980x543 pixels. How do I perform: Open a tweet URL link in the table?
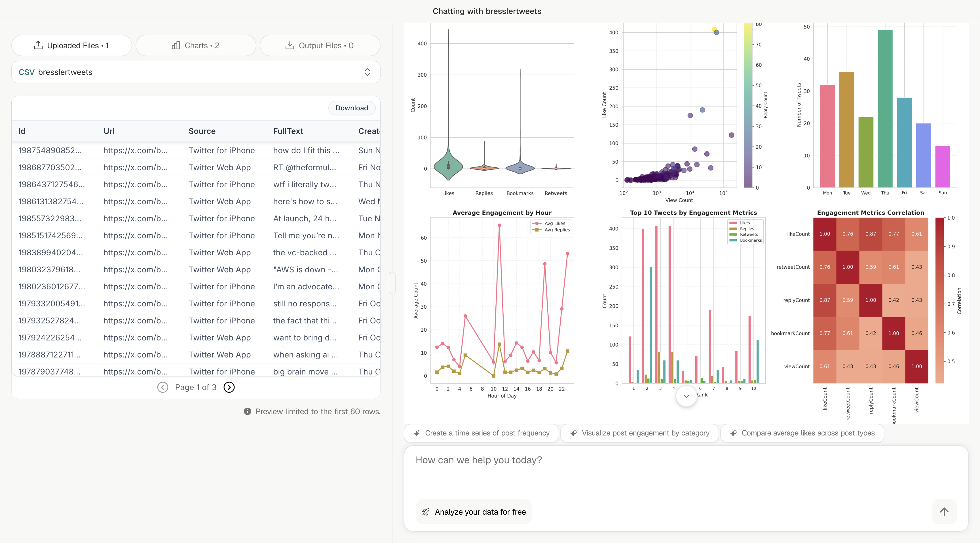click(x=136, y=150)
